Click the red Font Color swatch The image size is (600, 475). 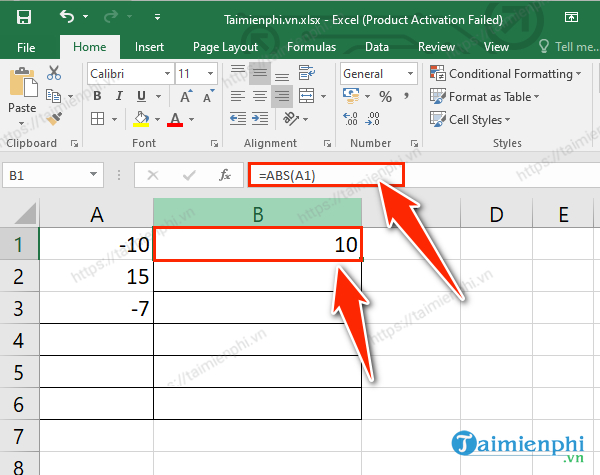tap(176, 120)
